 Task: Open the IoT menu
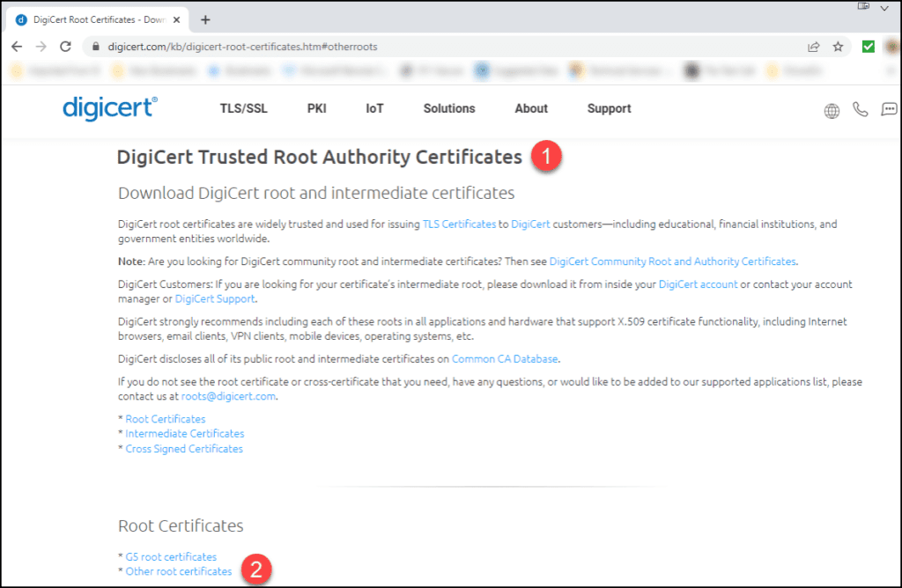(374, 108)
